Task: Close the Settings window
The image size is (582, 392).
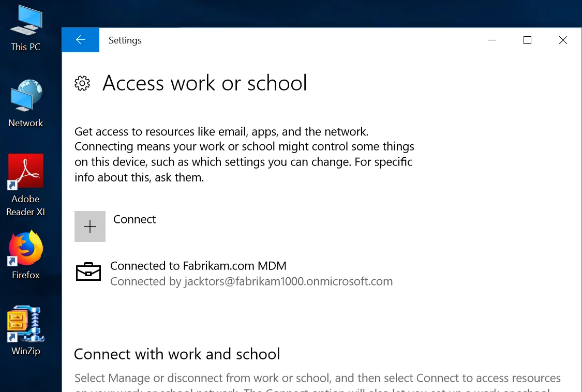Action: (x=563, y=40)
